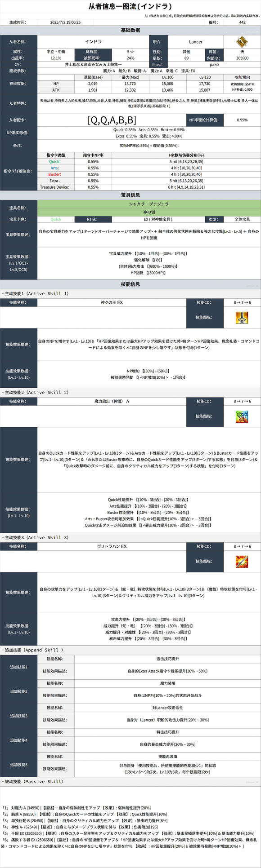This screenshot has width=261, height=868.
Task: Click the green Quick card color cell
Action: 56,219
